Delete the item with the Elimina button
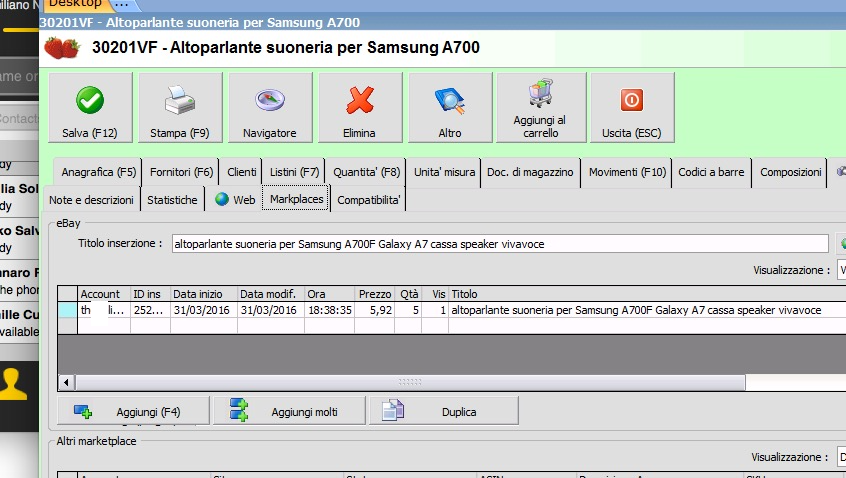846x478 pixels. (x=360, y=108)
